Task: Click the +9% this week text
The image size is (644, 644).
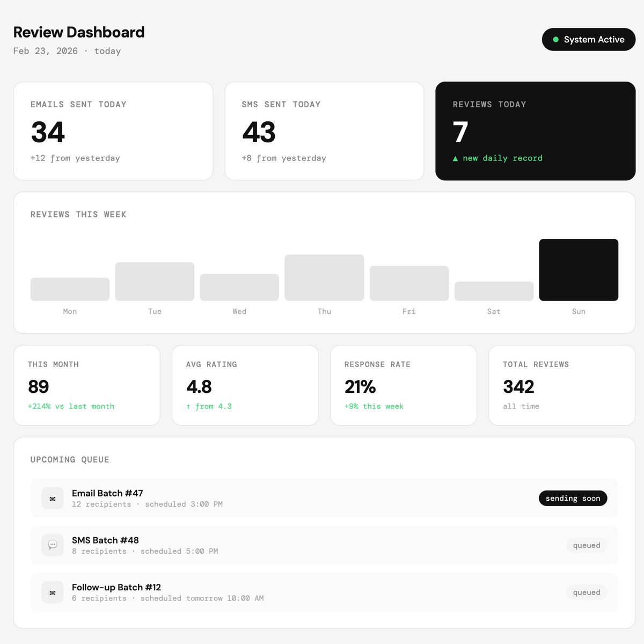Action: coord(374,406)
